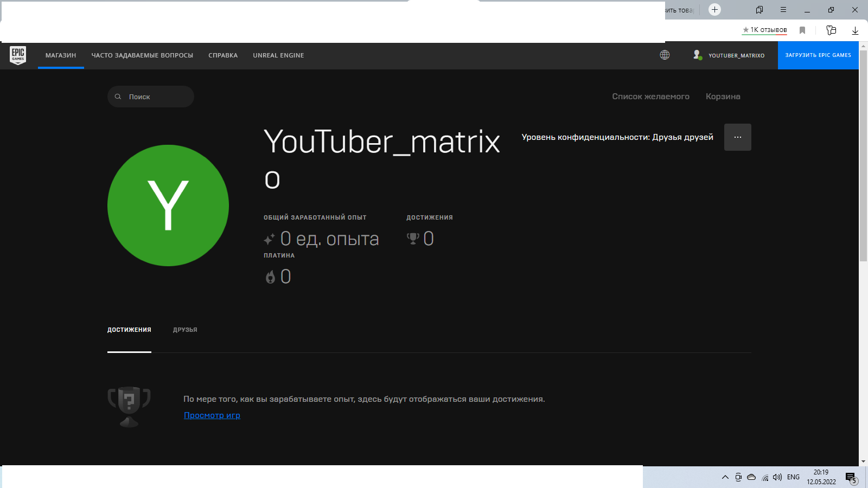Viewport: 868px width, 488px height.
Task: Click the achievements trophy icon
Action: point(413,239)
